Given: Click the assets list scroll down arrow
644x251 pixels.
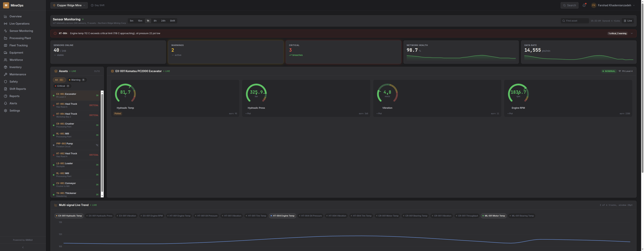Looking at the screenshot, I should [x=102, y=195].
